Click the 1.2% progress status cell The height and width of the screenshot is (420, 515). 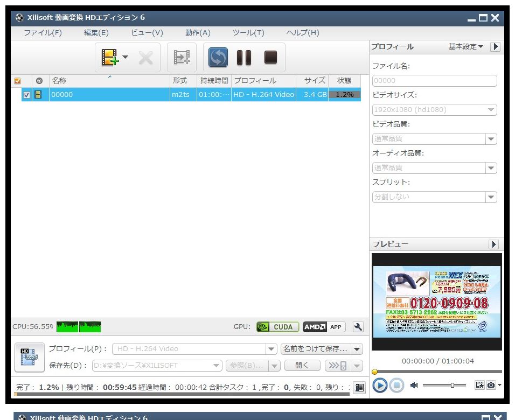tap(345, 95)
